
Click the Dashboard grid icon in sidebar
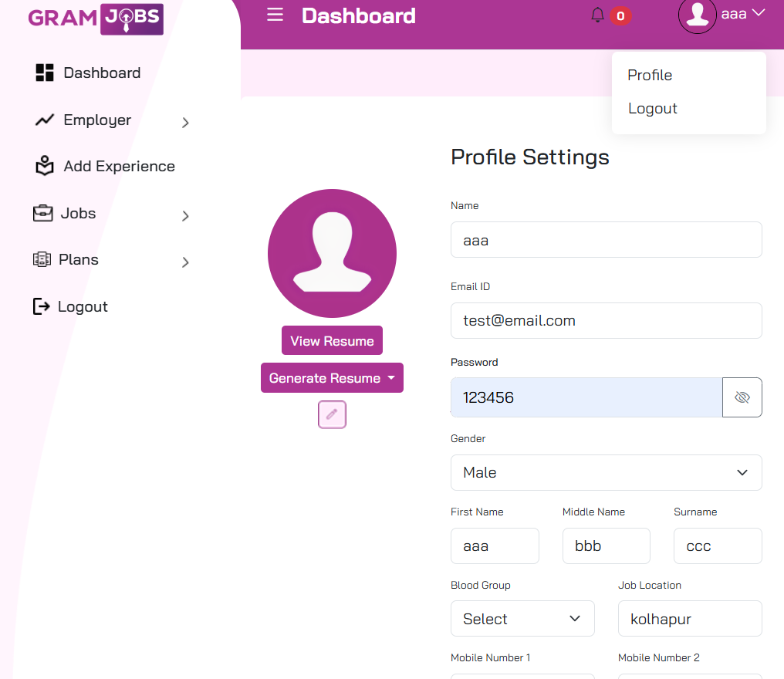point(45,73)
